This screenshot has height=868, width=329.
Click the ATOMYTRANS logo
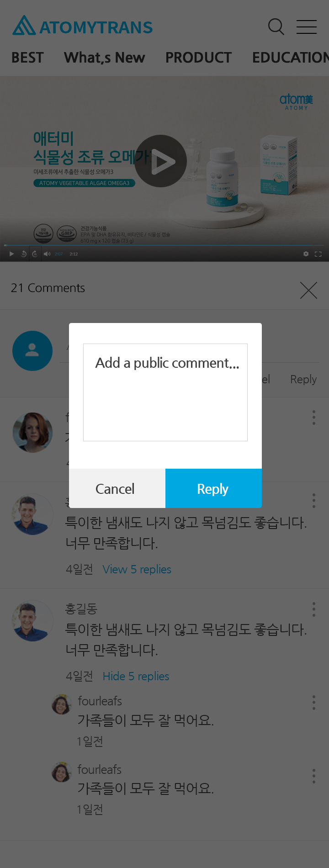click(83, 26)
